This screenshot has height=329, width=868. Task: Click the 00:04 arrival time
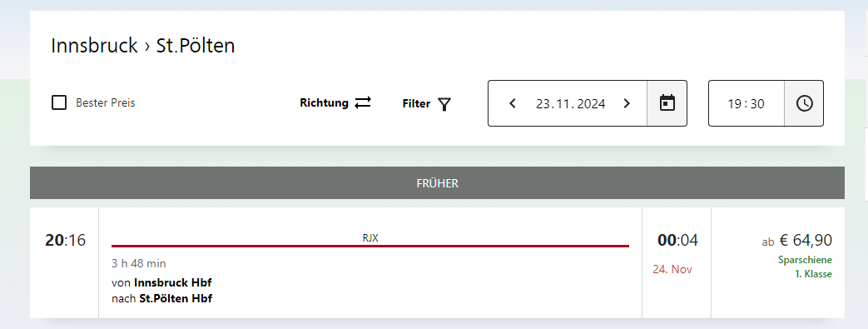coord(677,241)
